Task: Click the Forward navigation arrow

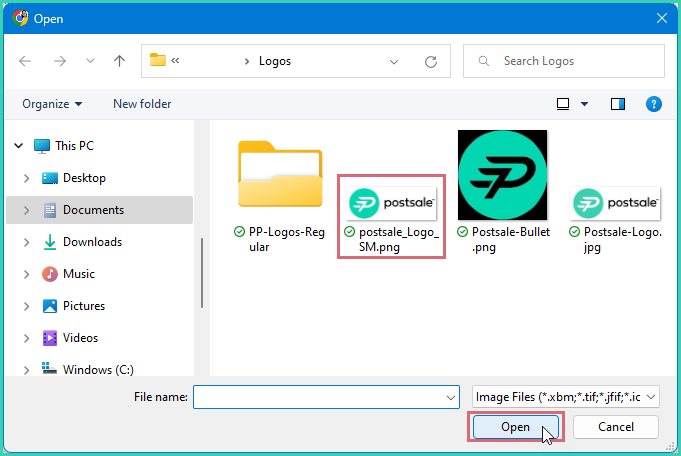Action: click(59, 61)
